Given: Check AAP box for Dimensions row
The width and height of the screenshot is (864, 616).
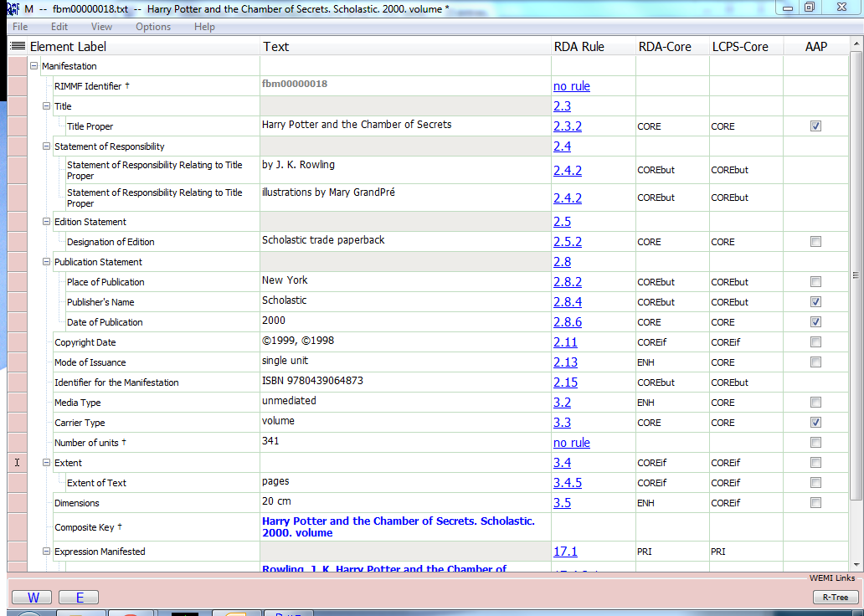Looking at the screenshot, I should (815, 502).
